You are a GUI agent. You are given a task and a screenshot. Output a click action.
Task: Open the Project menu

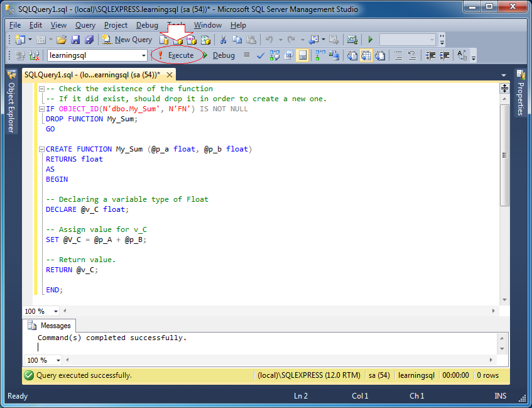116,25
